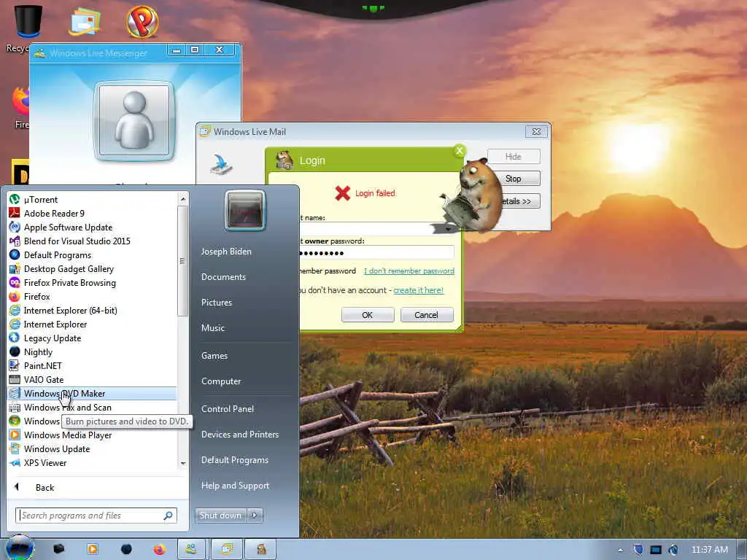Focus the owner password field

click(376, 252)
